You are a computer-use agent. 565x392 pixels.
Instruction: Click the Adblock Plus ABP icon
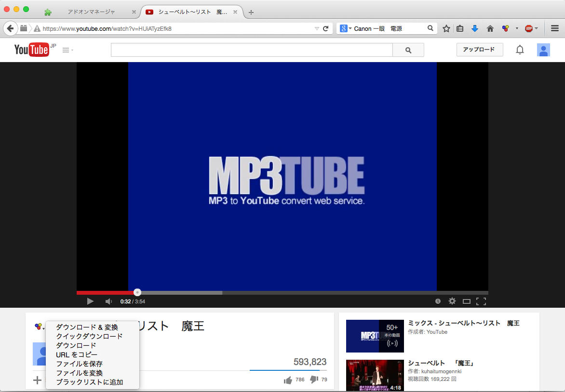(x=529, y=28)
